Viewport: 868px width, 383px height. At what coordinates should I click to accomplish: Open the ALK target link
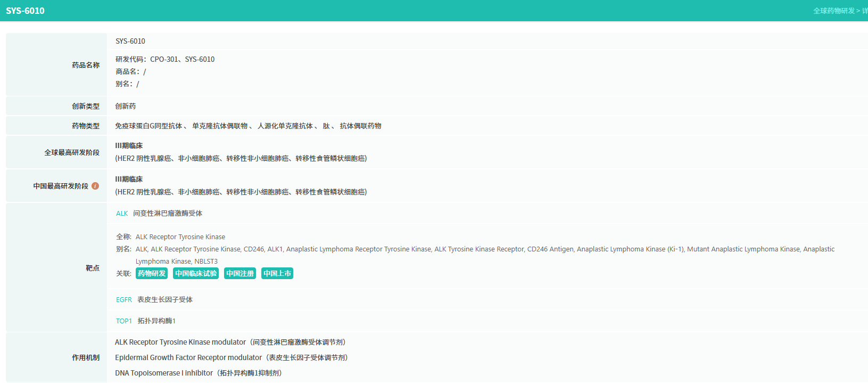pyautogui.click(x=122, y=214)
